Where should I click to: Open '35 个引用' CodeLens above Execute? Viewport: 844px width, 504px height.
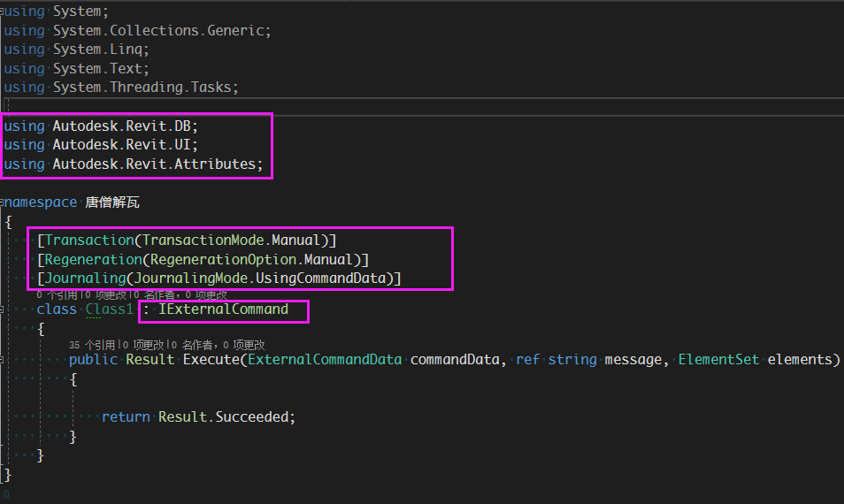pyautogui.click(x=92, y=345)
